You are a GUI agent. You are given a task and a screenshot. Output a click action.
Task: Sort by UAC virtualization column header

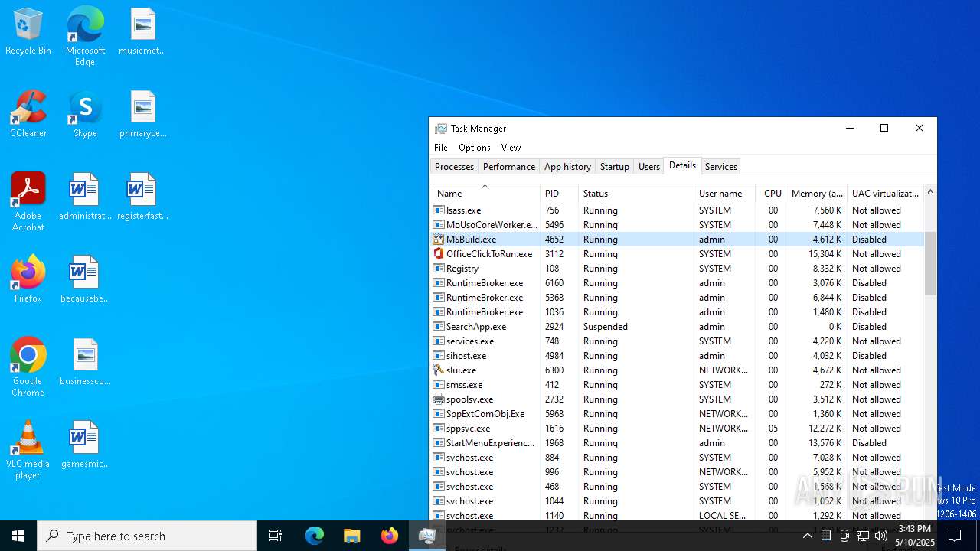click(886, 194)
